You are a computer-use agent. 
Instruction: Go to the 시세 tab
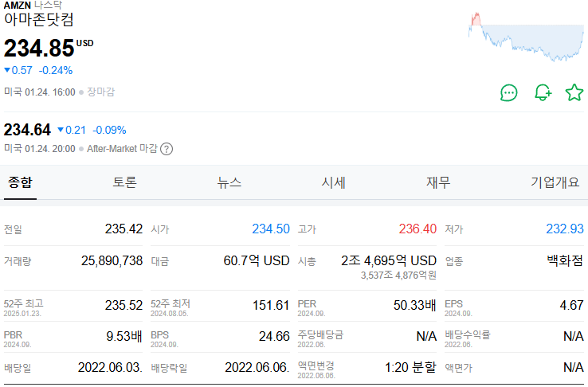(333, 182)
